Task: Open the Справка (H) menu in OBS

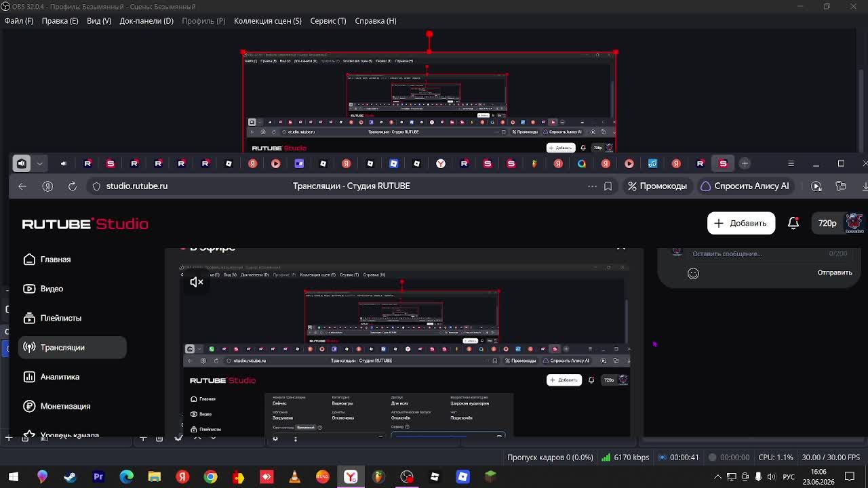Action: pyautogui.click(x=376, y=20)
